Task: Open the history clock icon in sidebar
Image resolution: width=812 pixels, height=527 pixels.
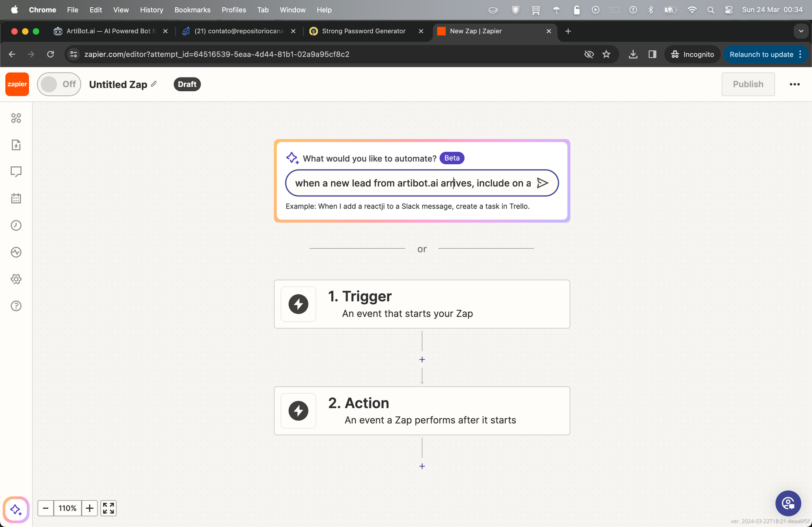Action: coord(16,225)
